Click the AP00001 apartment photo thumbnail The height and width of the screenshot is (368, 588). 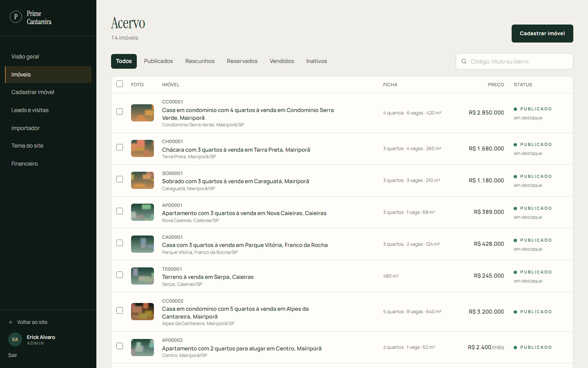tap(143, 212)
